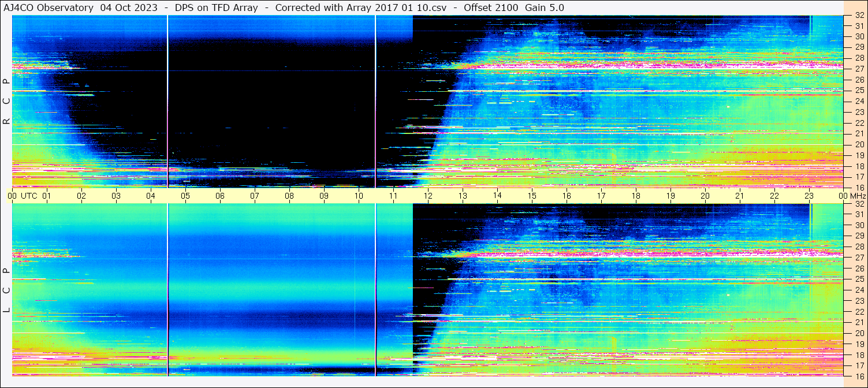
Task: Click the 00 UTC label at axis start
Action: pyautogui.click(x=22, y=196)
